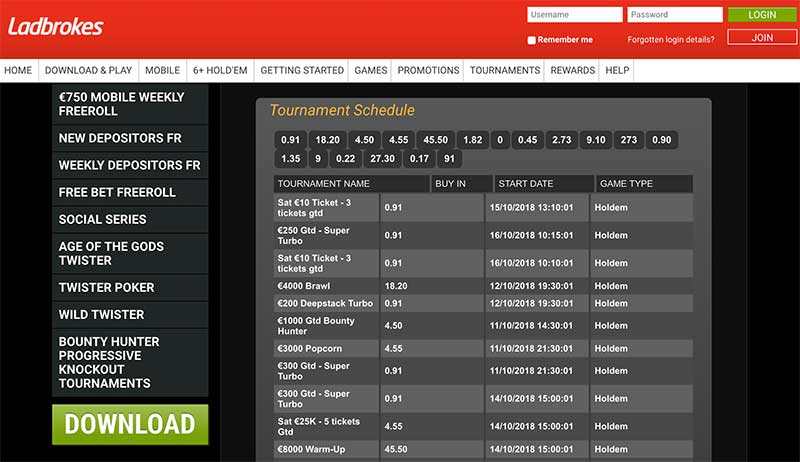800x462 pixels.
Task: Filter by 91 buy-in chip
Action: (449, 159)
